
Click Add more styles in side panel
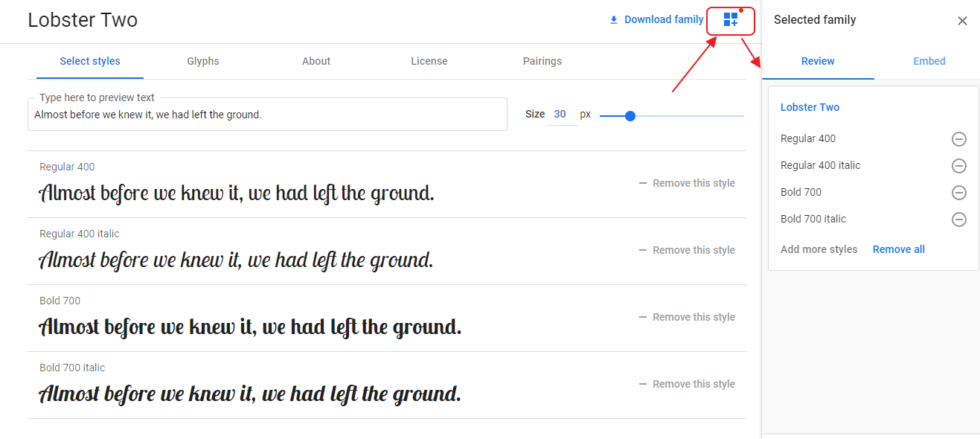tap(819, 249)
